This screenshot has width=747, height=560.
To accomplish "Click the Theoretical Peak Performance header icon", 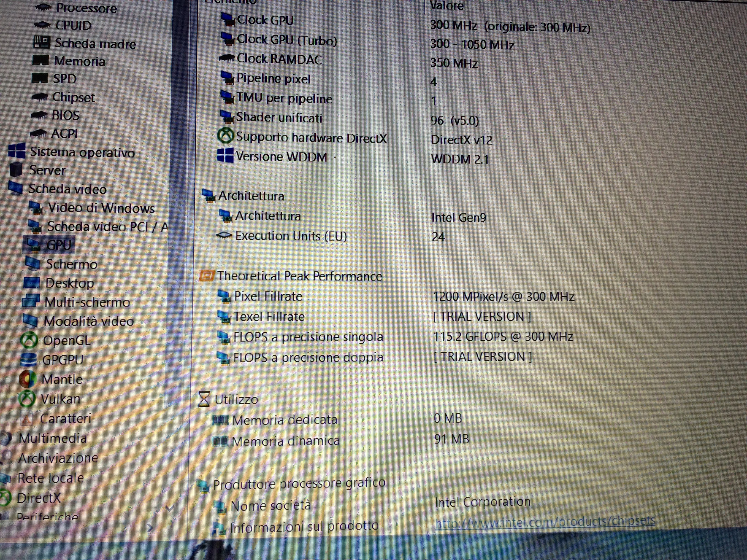I will point(206,276).
